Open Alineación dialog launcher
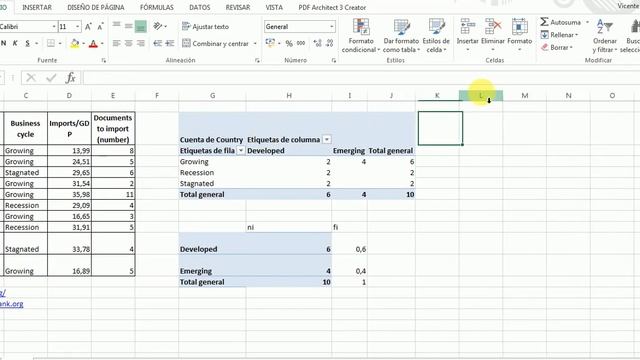 (257, 60)
